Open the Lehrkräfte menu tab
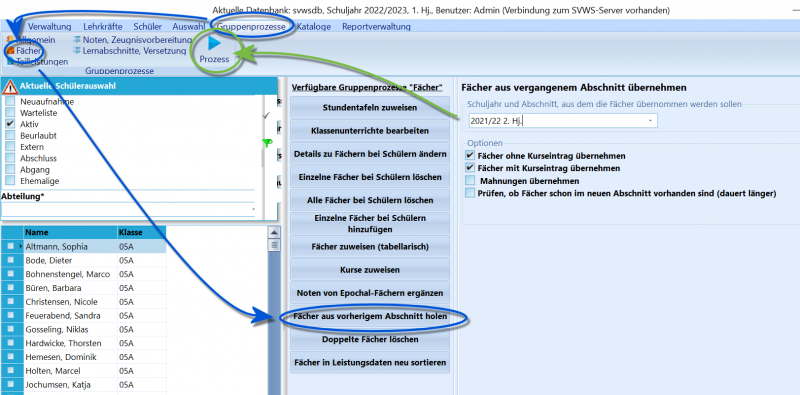The height and width of the screenshot is (395, 800). point(102,27)
